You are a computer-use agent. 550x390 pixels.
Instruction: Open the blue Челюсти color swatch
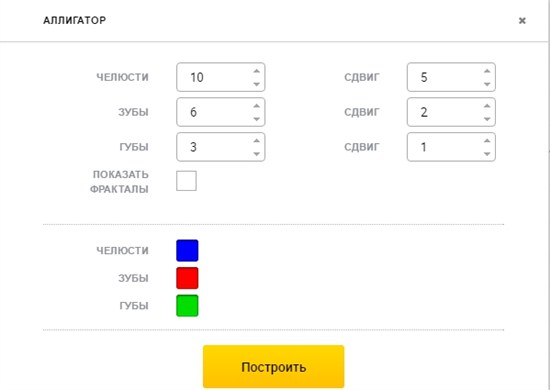tap(187, 250)
